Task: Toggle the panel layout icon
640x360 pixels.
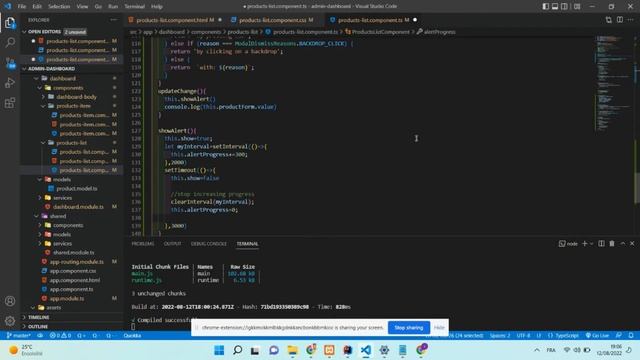Action: [555, 7]
